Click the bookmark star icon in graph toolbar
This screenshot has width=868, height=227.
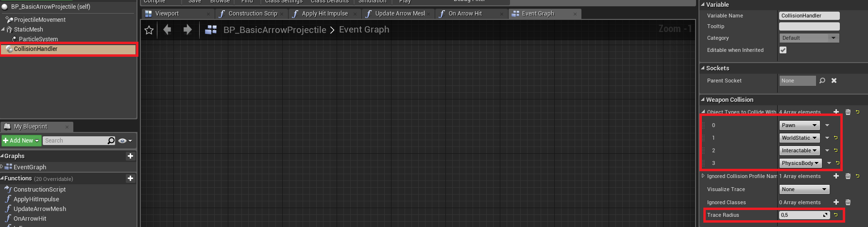149,30
